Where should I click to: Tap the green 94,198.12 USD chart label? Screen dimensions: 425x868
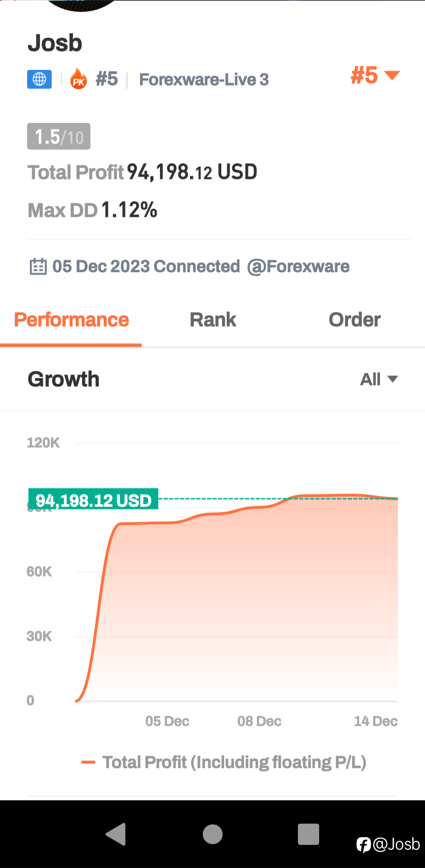tap(93, 499)
